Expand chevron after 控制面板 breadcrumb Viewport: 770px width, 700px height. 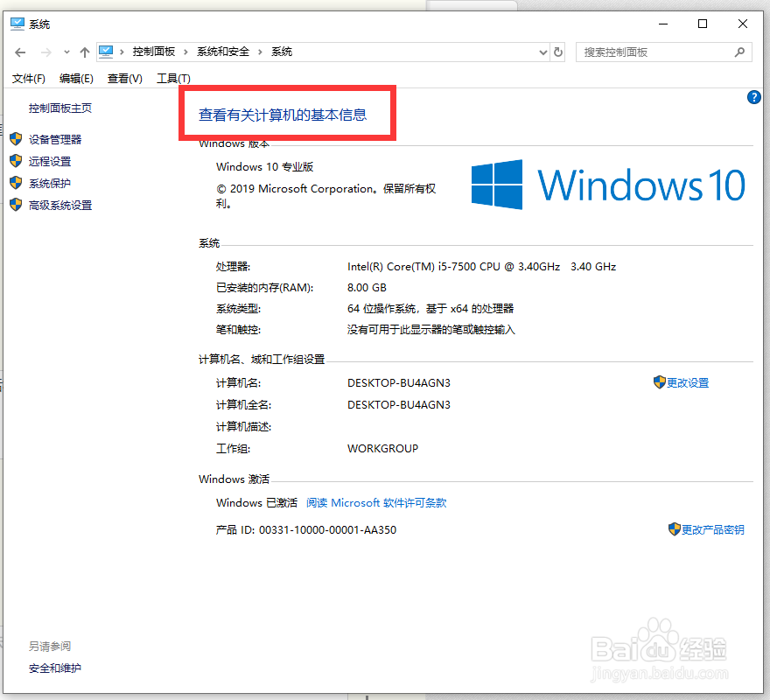click(186, 52)
